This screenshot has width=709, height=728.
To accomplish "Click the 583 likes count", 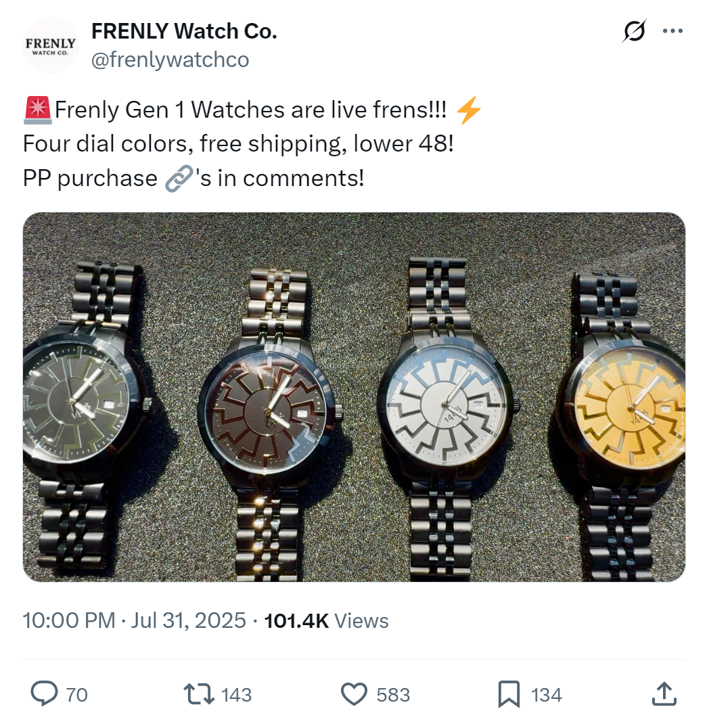I will pyautogui.click(x=393, y=695).
